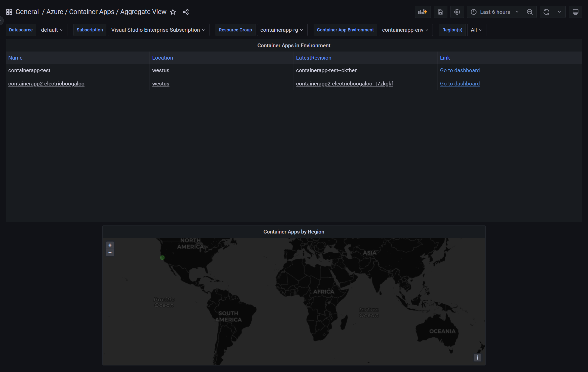This screenshot has width=588, height=372.
Task: Click the Add panel icon
Action: pyautogui.click(x=423, y=12)
